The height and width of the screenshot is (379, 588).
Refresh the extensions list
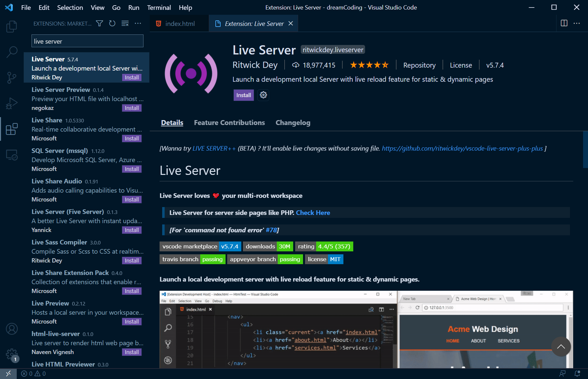pyautogui.click(x=112, y=23)
